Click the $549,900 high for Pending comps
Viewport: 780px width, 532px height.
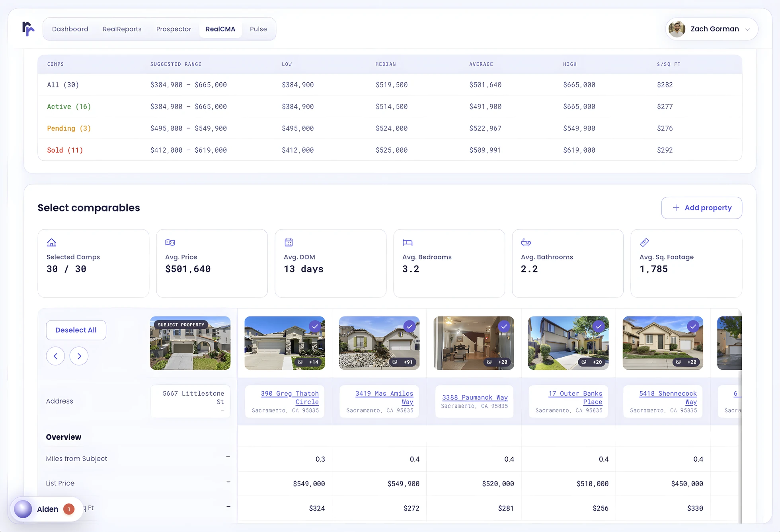[579, 128]
